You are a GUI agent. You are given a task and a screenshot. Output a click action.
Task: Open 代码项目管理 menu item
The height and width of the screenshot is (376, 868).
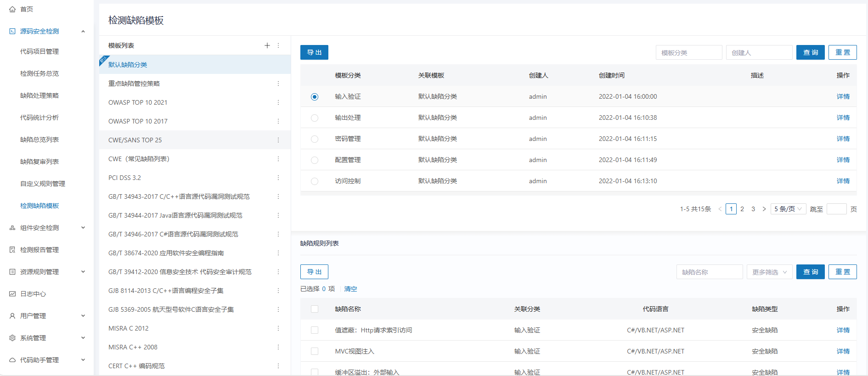click(x=39, y=51)
